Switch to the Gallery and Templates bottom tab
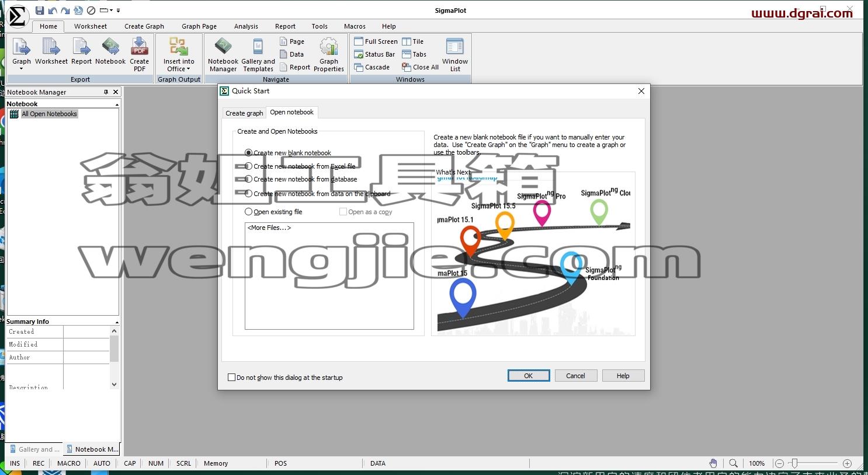The height and width of the screenshot is (475, 868). coord(35,449)
